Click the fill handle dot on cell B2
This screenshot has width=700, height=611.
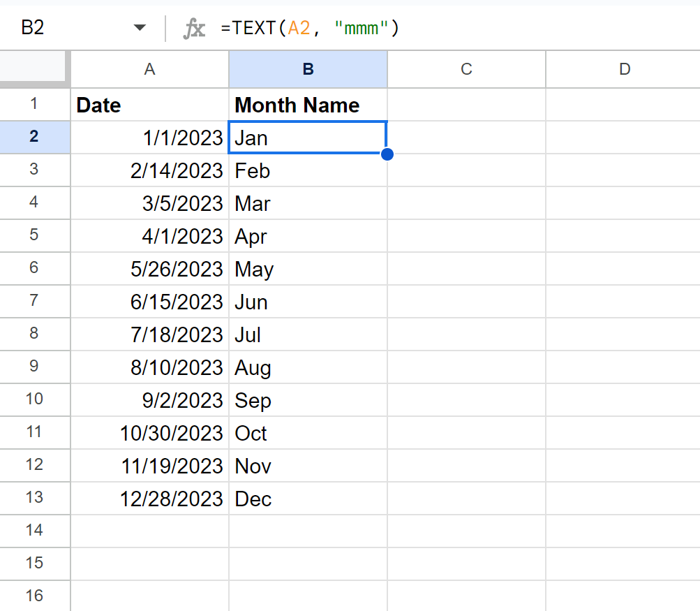[x=387, y=154]
